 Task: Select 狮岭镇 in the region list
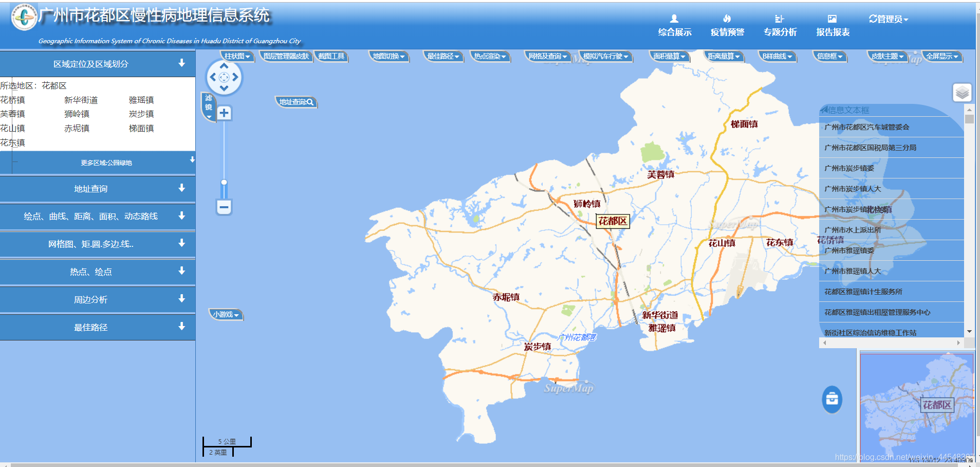pyautogui.click(x=77, y=114)
